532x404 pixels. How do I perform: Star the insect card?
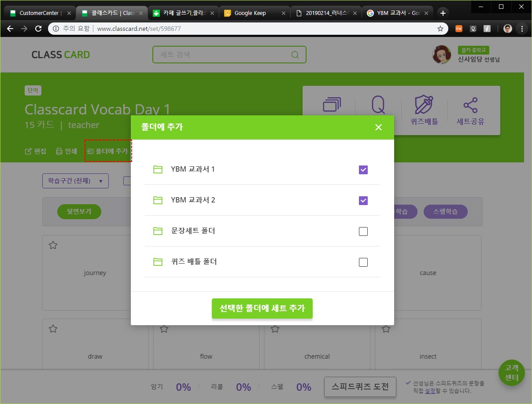(x=386, y=329)
